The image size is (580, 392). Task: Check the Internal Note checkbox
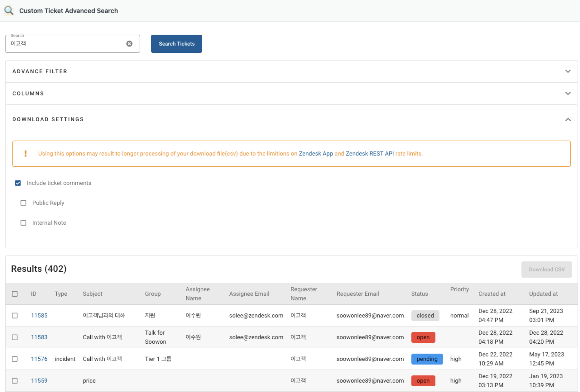[23, 223]
